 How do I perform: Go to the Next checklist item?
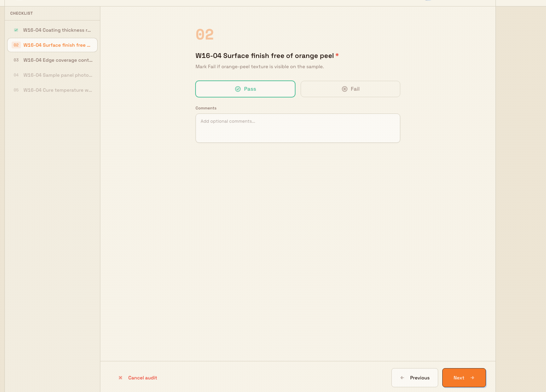464,378
